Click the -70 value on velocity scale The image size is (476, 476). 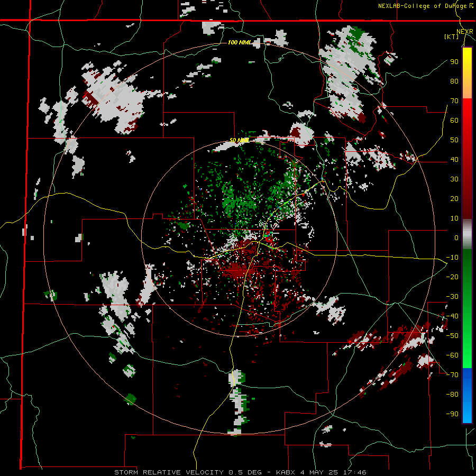pyautogui.click(x=452, y=375)
